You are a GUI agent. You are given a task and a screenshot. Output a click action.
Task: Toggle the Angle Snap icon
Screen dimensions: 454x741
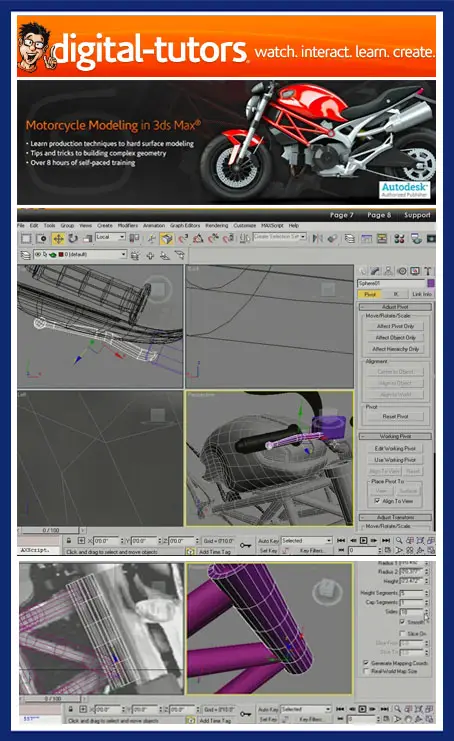click(198, 239)
